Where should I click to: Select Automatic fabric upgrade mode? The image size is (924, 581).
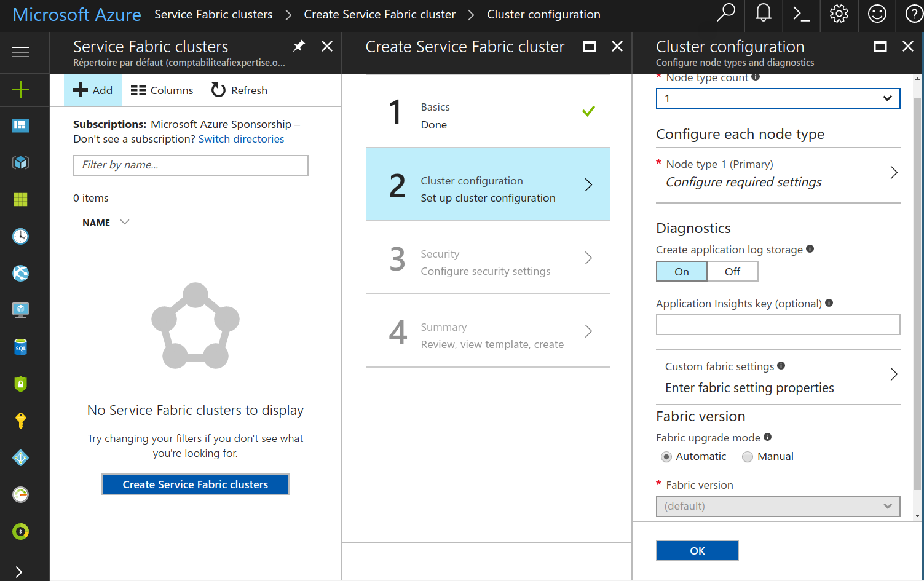[666, 457]
